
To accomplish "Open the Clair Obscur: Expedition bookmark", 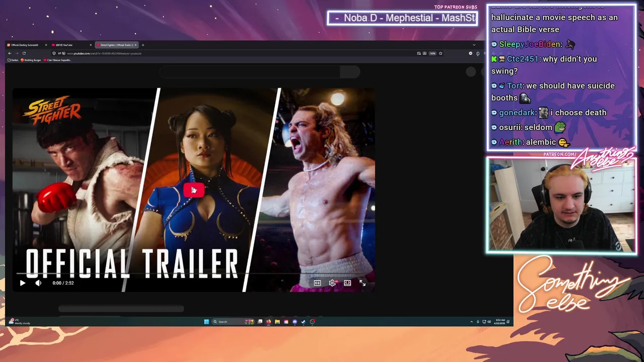I will [x=57, y=60].
